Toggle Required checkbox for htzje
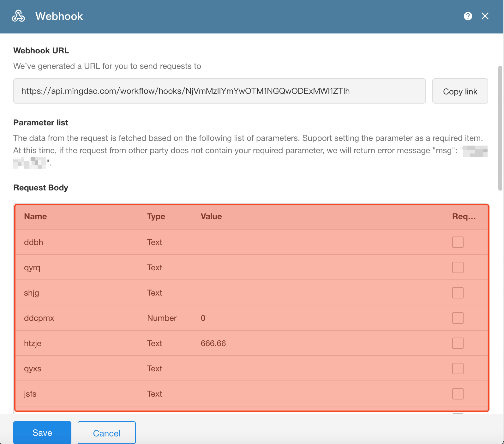The height and width of the screenshot is (444, 504). tap(458, 343)
